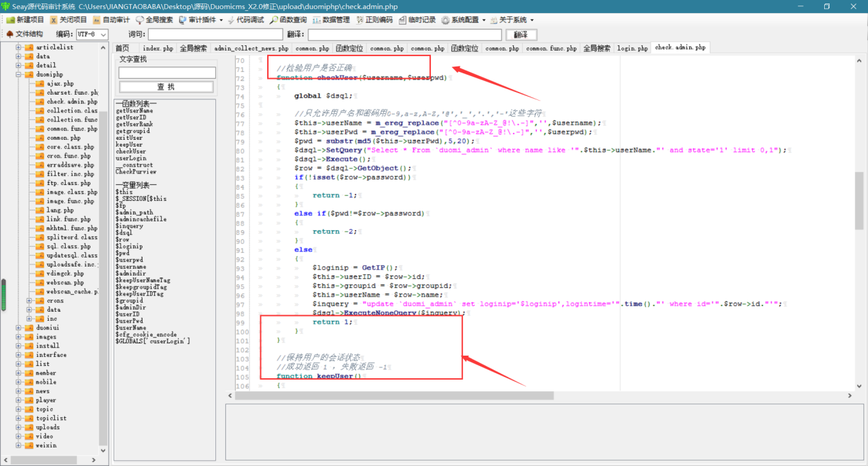This screenshot has width=868, height=466.
Task: Collapse the duomiphp folder in tree
Action: pyautogui.click(x=19, y=74)
